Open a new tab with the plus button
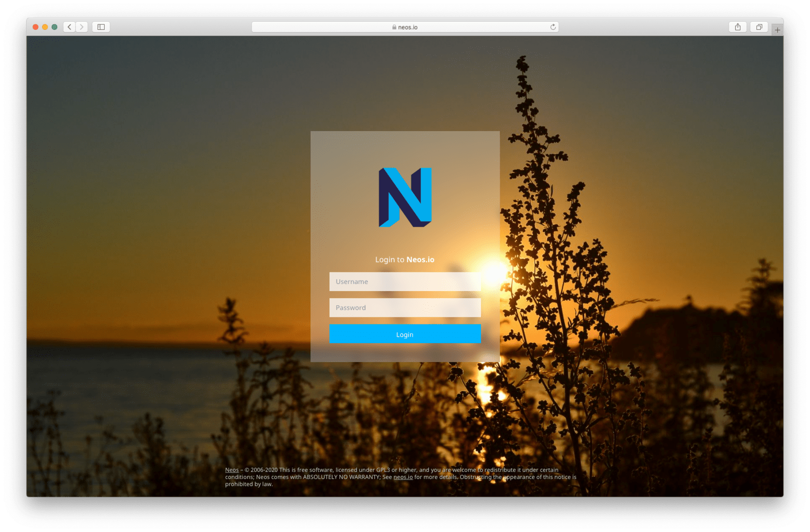Viewport: 810px width, 532px height. (x=777, y=30)
